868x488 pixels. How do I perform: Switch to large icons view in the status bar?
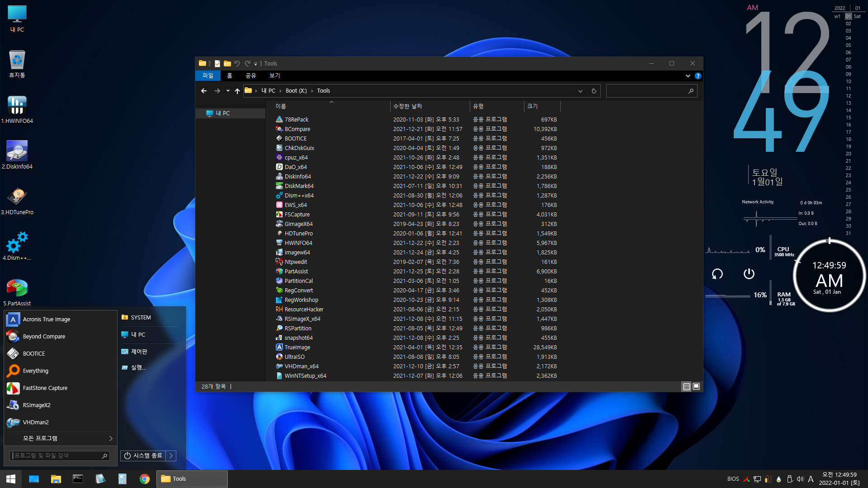pos(696,387)
